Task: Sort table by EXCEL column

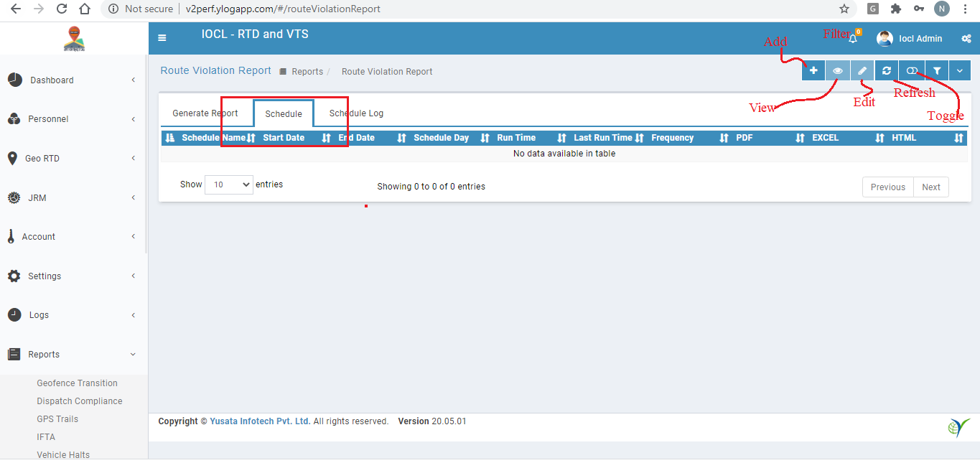Action: (x=846, y=138)
